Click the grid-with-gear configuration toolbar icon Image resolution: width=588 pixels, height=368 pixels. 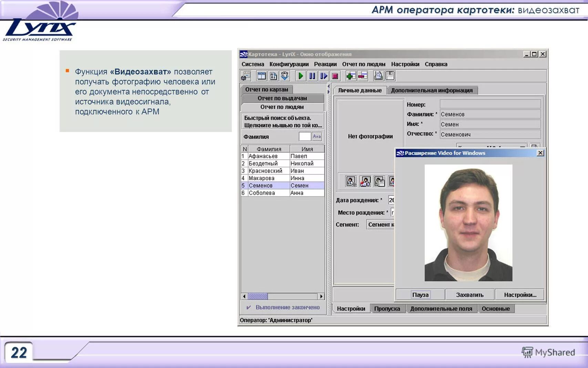(246, 76)
